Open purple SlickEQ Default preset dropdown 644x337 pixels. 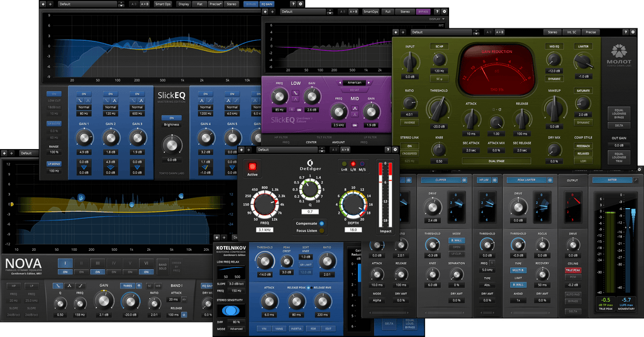(303, 12)
